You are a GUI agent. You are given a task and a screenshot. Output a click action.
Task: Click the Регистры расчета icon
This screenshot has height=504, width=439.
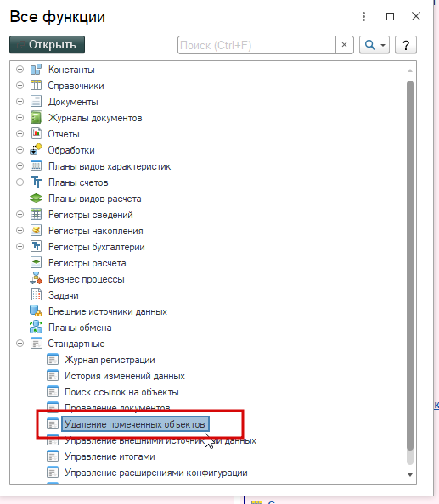pyautogui.click(x=36, y=263)
